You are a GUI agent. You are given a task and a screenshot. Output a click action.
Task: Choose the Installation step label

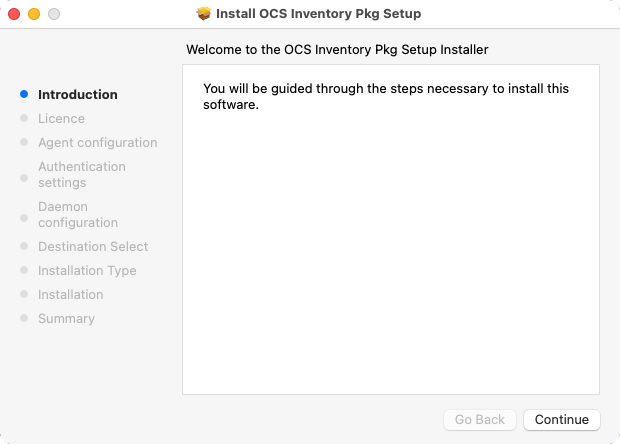71,295
